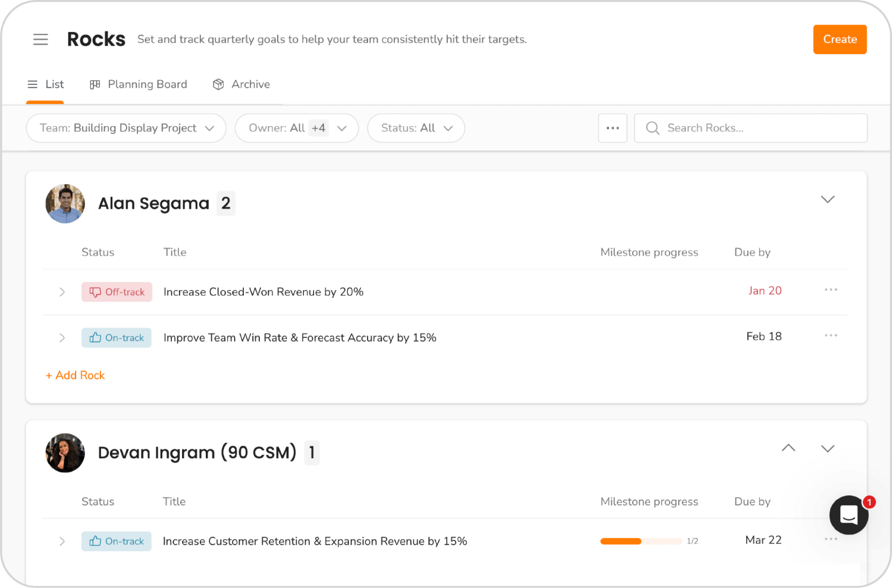The width and height of the screenshot is (892, 588).
Task: Open the hamburger navigation menu
Action: click(40, 39)
